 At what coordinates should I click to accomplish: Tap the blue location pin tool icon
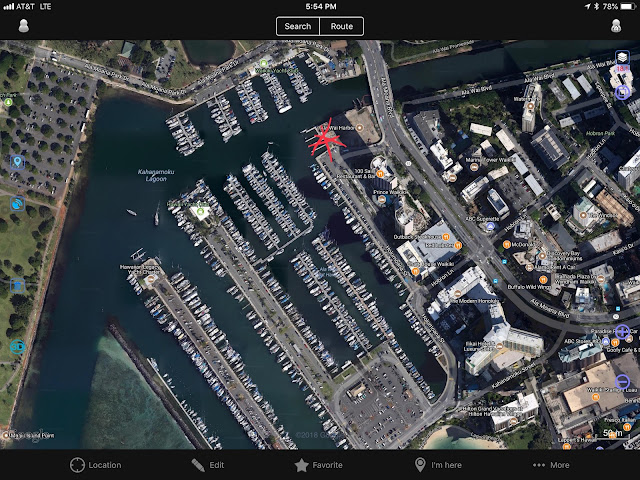[17, 162]
